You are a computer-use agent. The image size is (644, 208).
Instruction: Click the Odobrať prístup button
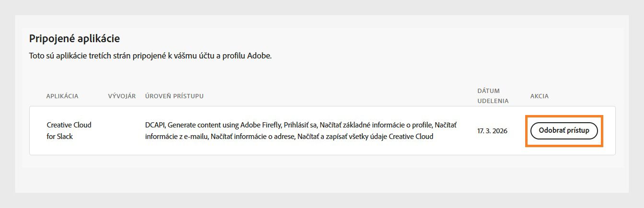coord(564,131)
